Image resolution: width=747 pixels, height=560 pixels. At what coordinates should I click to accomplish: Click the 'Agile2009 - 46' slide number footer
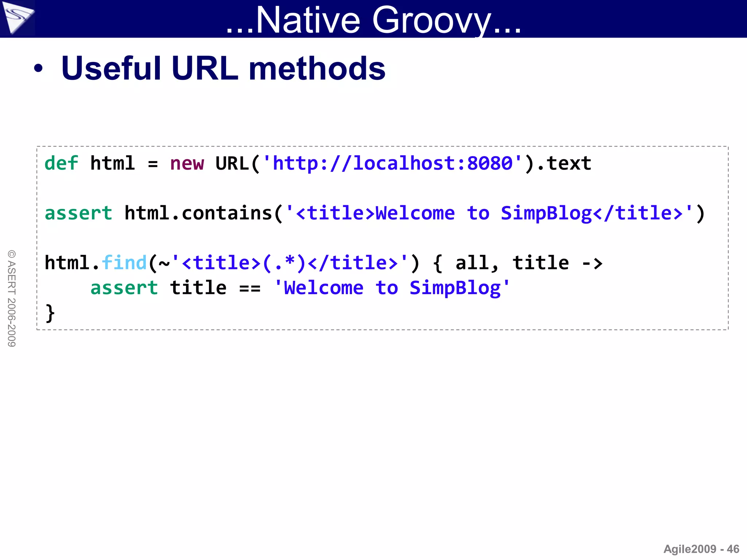[x=701, y=549]
